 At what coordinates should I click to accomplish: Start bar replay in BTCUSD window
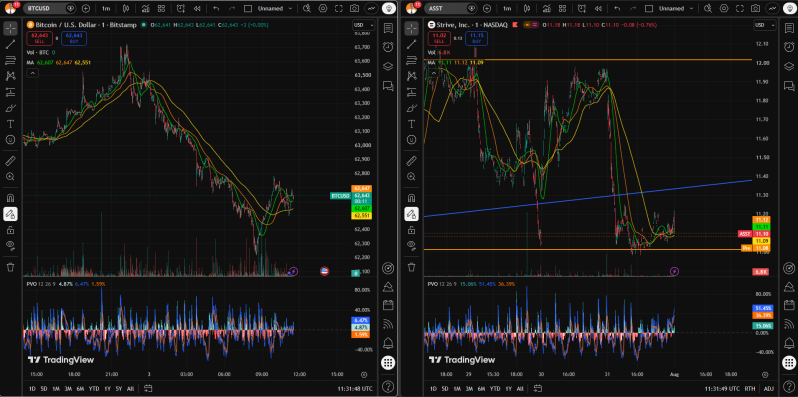[x=196, y=9]
